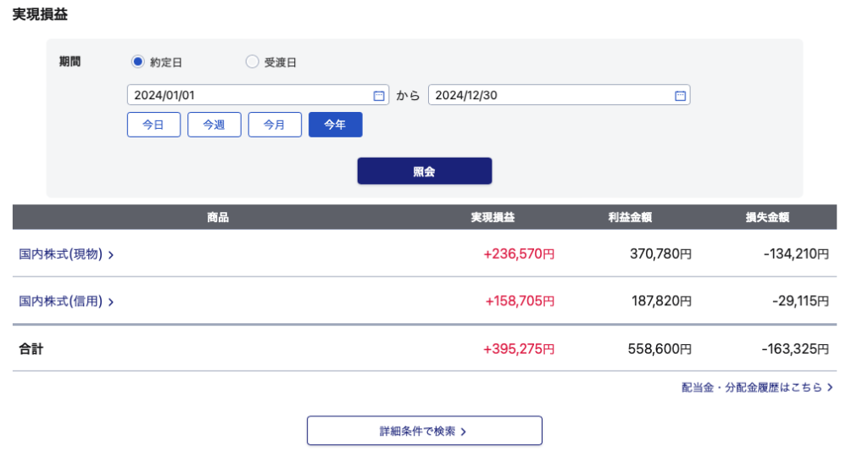The image size is (868, 463).
Task: Click the 損失金額 column header
Action: [x=767, y=218]
